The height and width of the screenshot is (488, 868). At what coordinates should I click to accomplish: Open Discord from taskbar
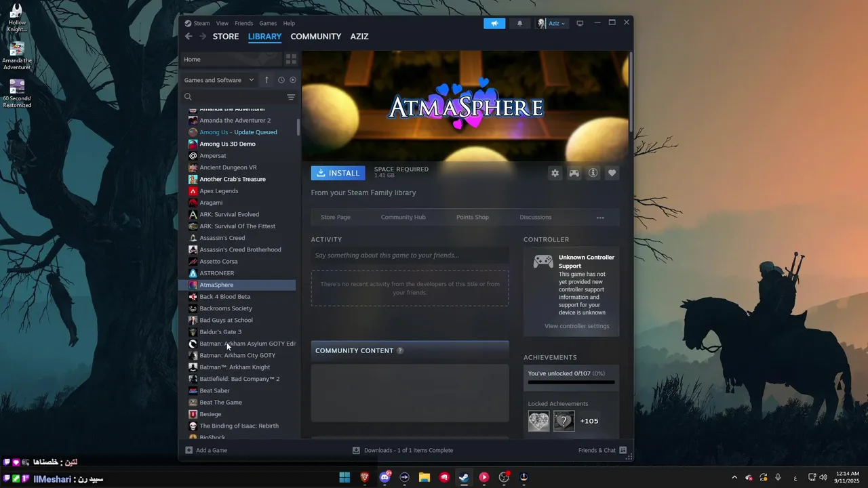pyautogui.click(x=384, y=477)
